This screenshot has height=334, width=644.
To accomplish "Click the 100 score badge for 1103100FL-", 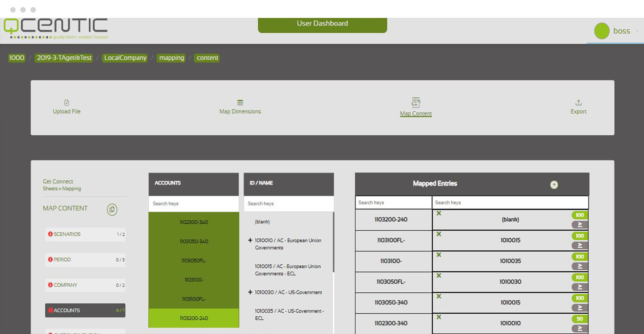I will point(579,236).
